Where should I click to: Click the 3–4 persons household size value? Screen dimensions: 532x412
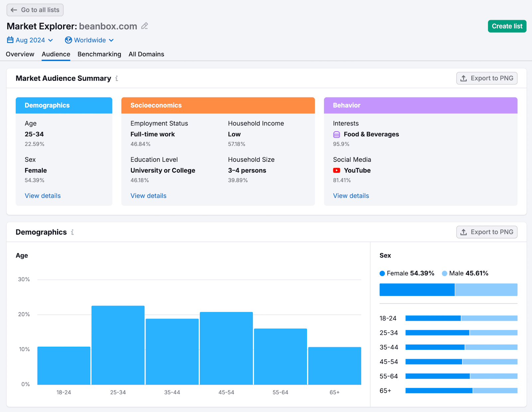click(247, 170)
